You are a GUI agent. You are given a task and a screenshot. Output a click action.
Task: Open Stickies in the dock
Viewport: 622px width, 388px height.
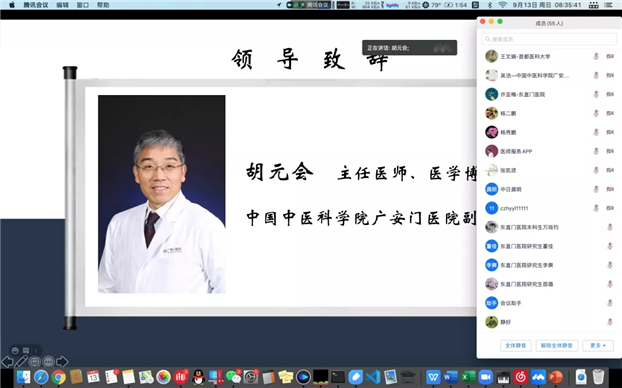pos(286,376)
